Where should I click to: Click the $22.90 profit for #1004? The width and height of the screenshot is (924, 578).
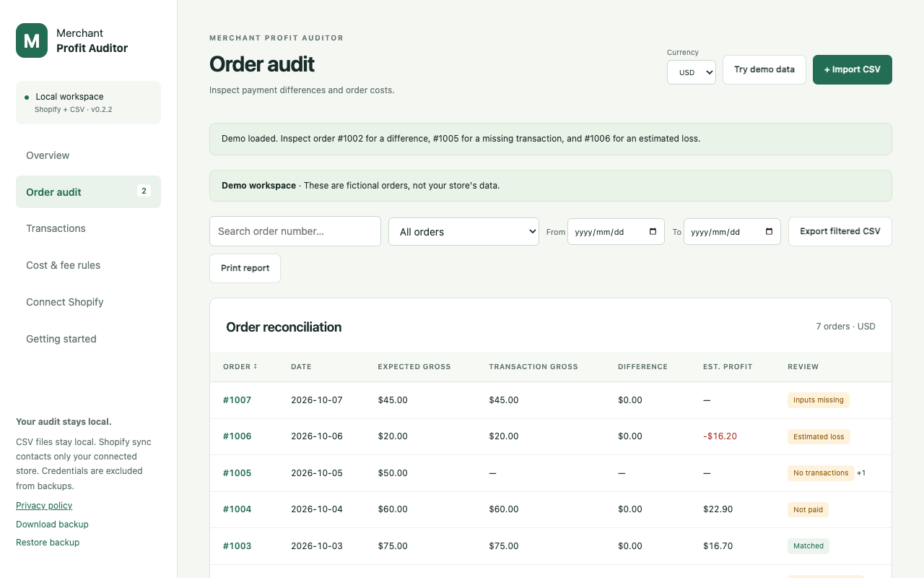click(718, 509)
